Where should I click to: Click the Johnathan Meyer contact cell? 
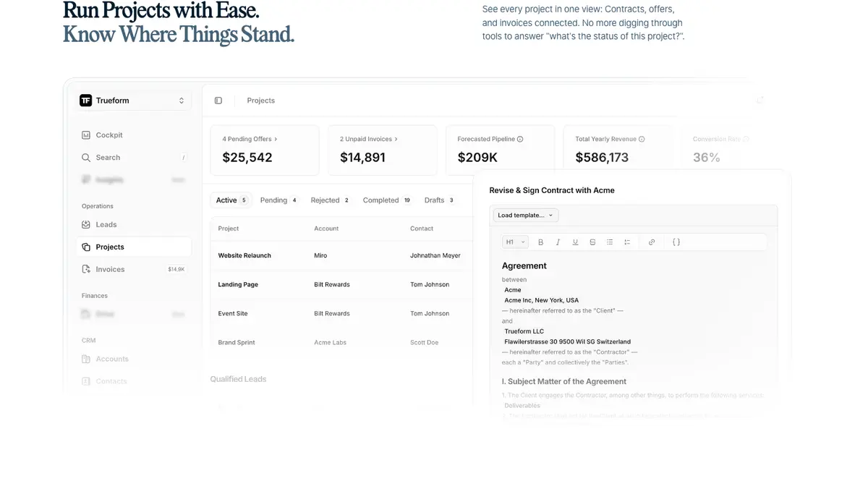point(435,256)
